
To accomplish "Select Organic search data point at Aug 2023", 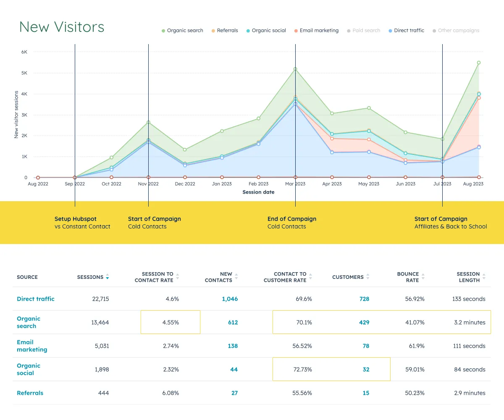I will [478, 63].
